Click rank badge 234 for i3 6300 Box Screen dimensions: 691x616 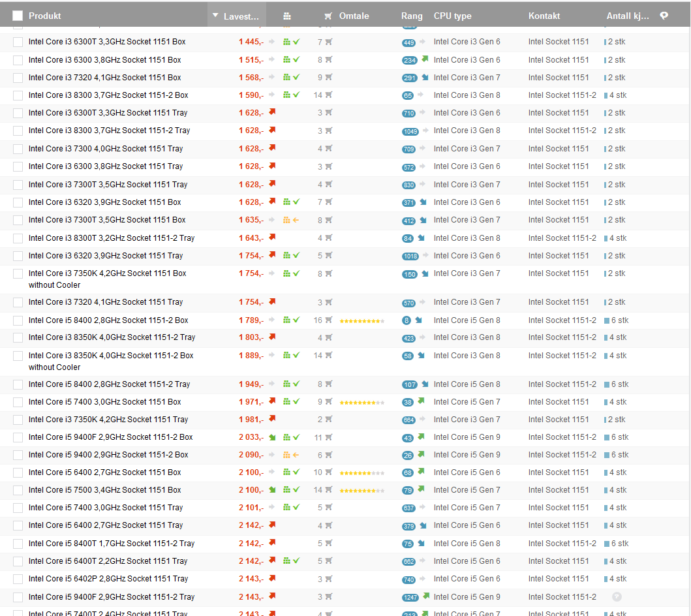(x=409, y=61)
